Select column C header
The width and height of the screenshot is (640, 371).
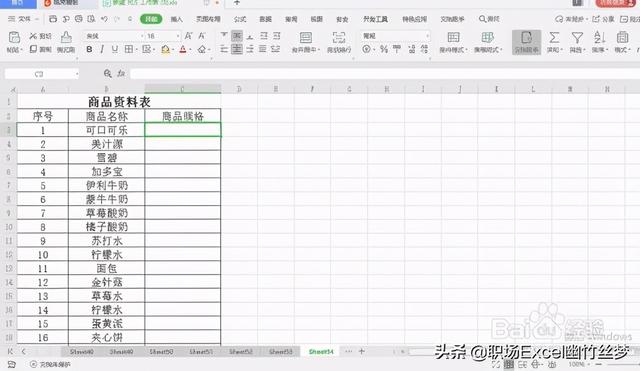tap(182, 89)
